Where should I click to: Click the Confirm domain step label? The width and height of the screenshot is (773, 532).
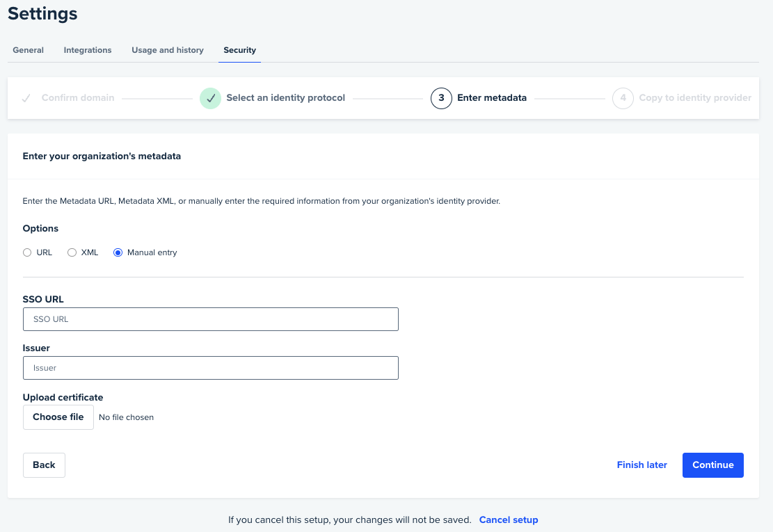pyautogui.click(x=78, y=98)
